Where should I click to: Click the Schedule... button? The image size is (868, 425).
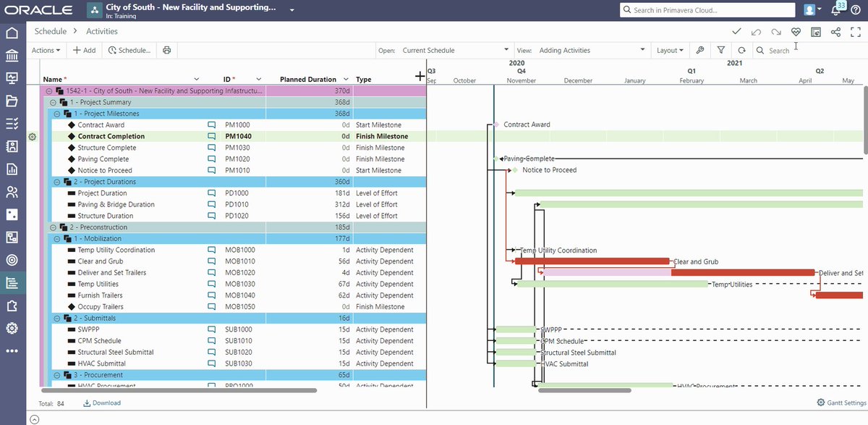pos(129,51)
